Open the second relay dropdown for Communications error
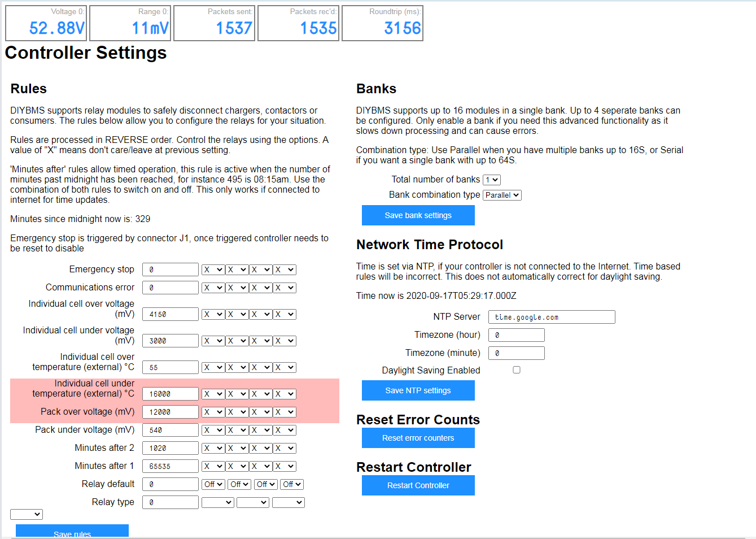This screenshot has width=756, height=539. 237,288
